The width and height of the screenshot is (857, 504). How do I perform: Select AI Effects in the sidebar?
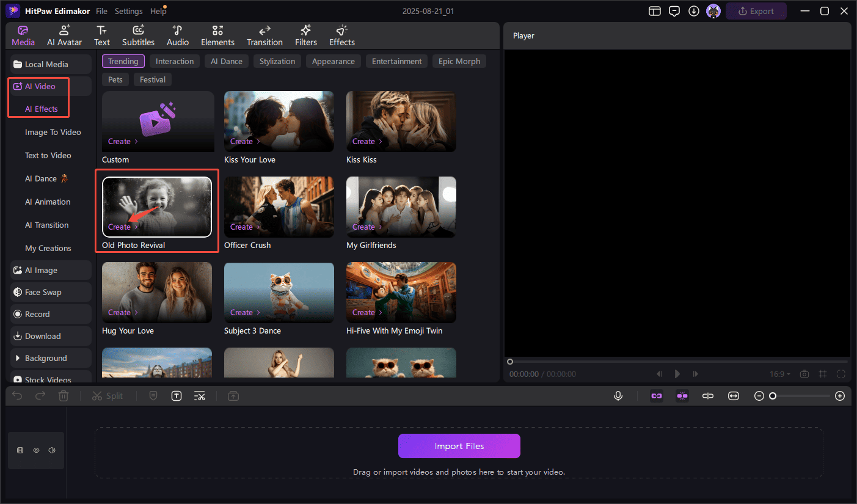(x=42, y=109)
